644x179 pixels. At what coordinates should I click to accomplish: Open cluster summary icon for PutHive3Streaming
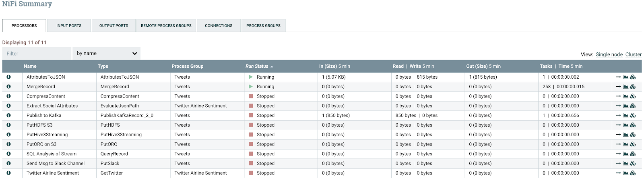click(633, 135)
